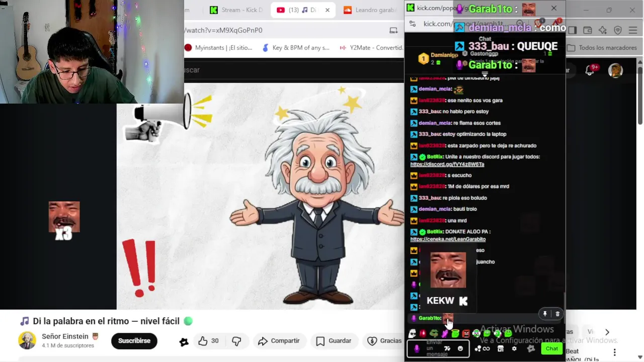The image size is (644, 362).
Task: Select the red gem emote
Action: point(423,333)
